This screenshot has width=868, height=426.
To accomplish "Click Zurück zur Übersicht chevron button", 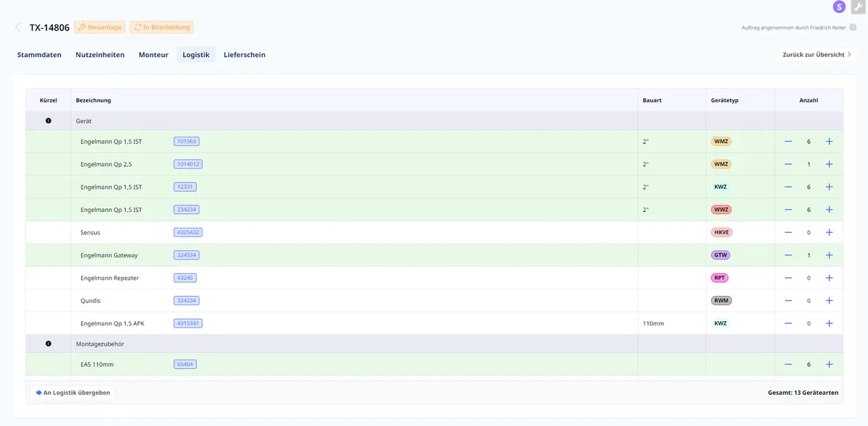I will (x=817, y=54).
